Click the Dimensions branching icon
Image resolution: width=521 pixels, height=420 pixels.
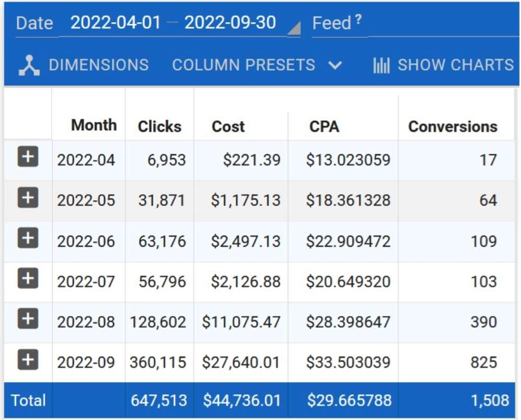point(29,65)
